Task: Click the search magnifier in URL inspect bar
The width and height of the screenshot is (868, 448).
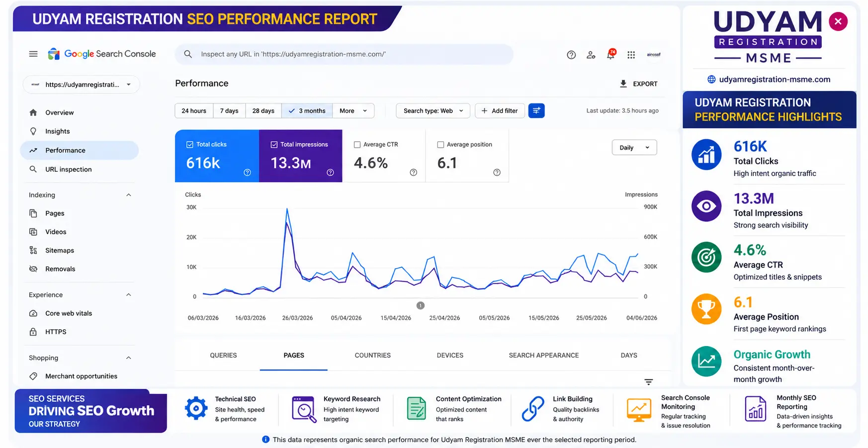Action: coord(188,54)
